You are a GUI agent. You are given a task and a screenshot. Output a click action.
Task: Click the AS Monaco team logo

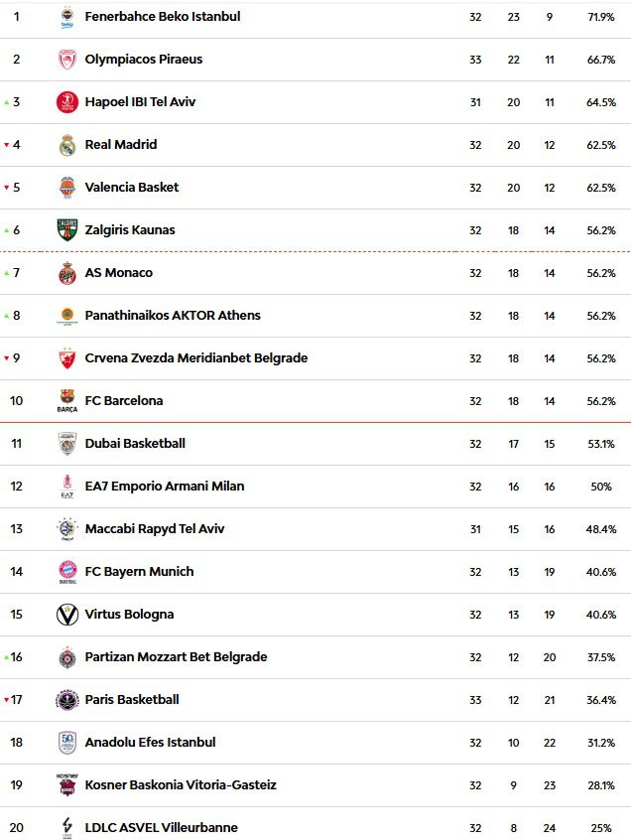(x=66, y=273)
